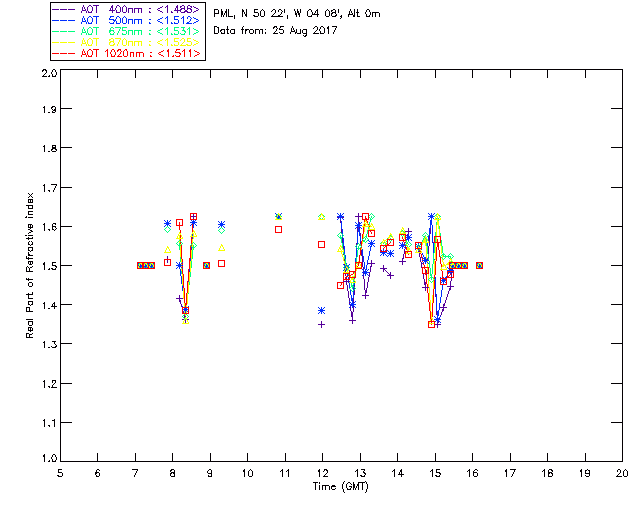Click the site header 'PML, N 50 22', W 04 08', Alt 0m'
The height and width of the screenshot is (512, 640).
coord(297,14)
